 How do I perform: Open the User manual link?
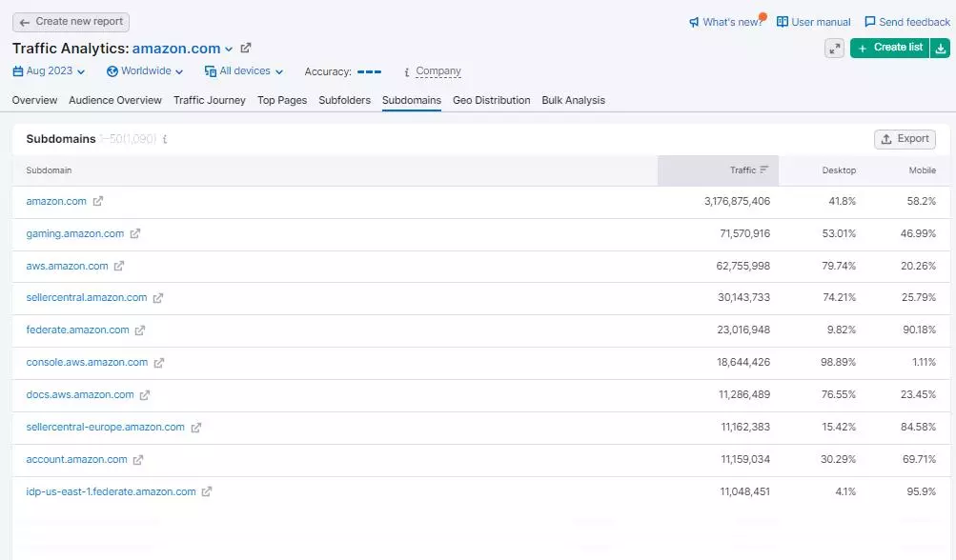point(821,22)
